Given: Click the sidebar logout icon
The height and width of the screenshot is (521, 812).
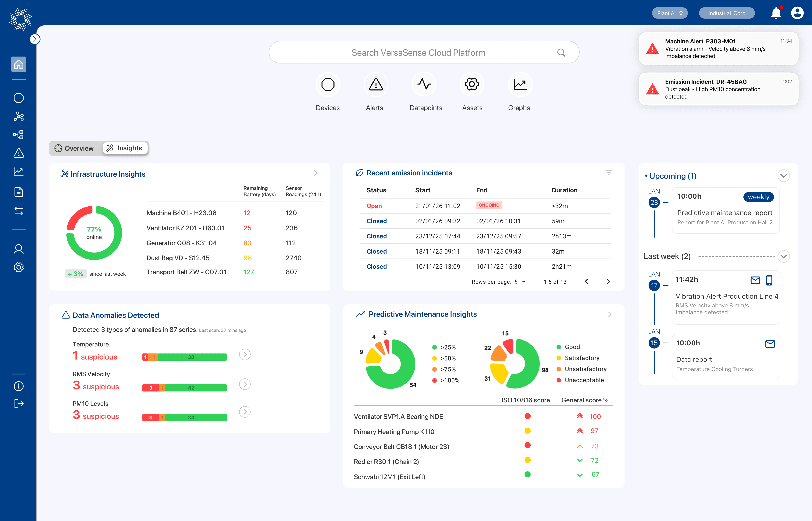Looking at the screenshot, I should coord(19,404).
